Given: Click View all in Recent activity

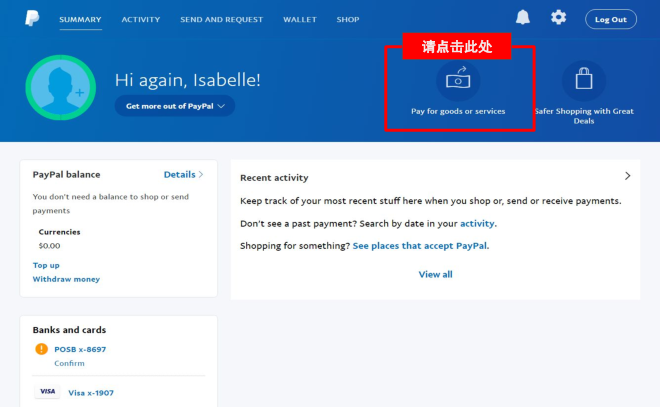Looking at the screenshot, I should coord(435,274).
